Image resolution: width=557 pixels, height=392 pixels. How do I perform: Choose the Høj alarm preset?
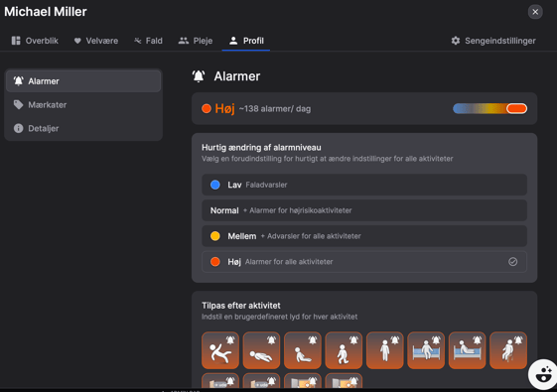pyautogui.click(x=364, y=262)
